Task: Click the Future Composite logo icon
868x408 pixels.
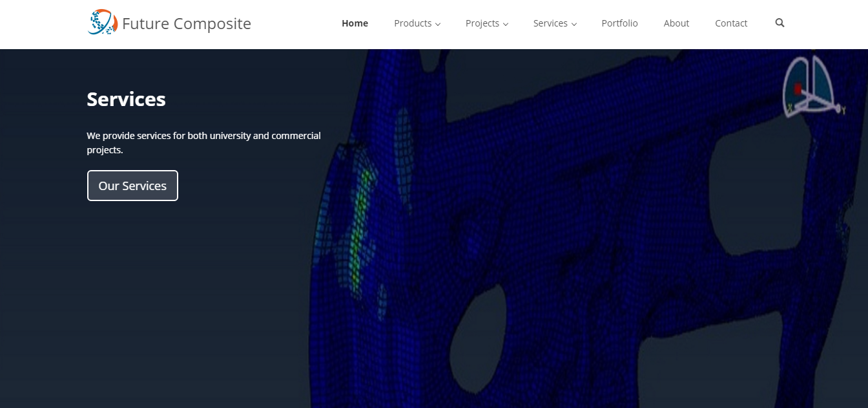Action: (x=102, y=23)
